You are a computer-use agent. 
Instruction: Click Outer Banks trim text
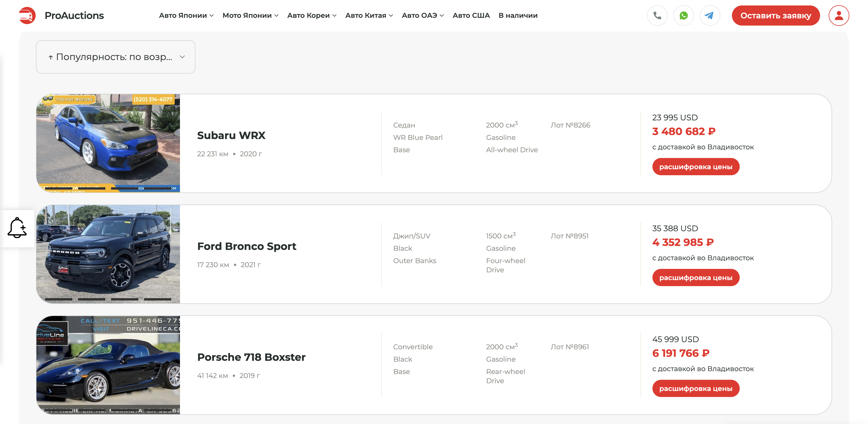[414, 261]
